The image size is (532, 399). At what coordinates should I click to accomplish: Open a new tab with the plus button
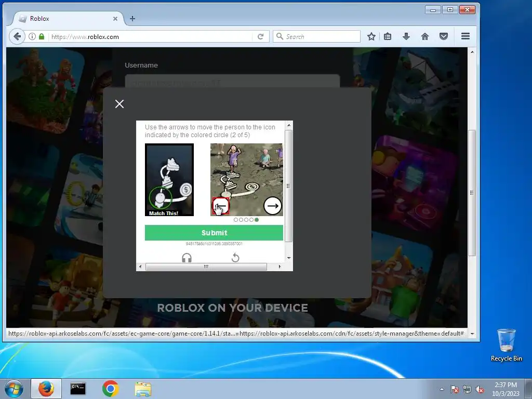click(x=132, y=19)
